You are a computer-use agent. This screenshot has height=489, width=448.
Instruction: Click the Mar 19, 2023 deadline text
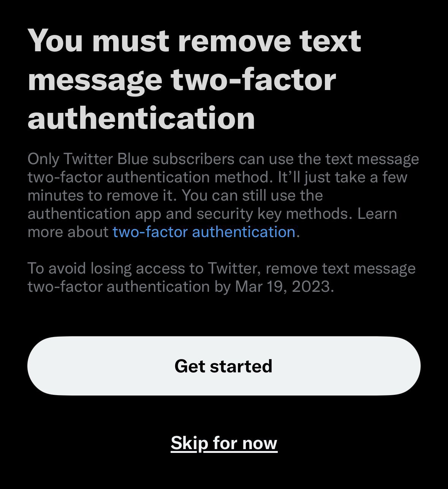(284, 286)
